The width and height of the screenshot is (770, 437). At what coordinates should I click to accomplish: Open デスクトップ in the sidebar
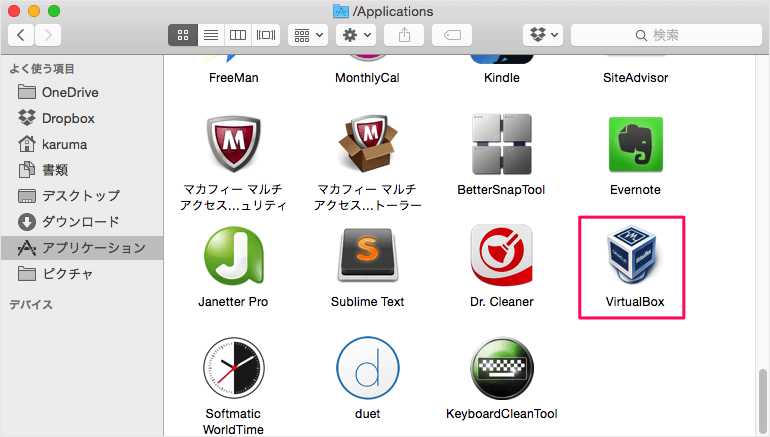(x=82, y=196)
